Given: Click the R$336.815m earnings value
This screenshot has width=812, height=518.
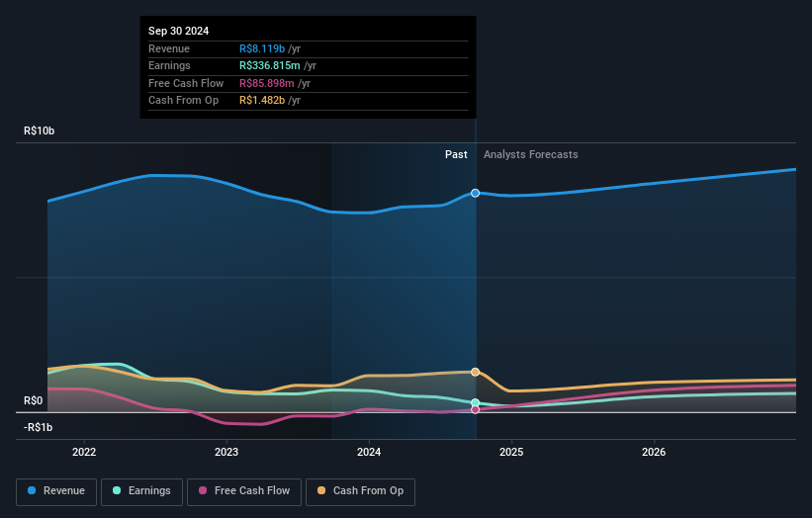Looking at the screenshot, I should click(x=270, y=65).
